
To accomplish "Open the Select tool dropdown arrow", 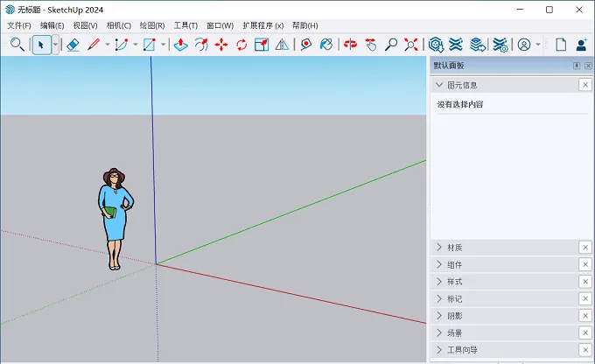I will (x=55, y=45).
